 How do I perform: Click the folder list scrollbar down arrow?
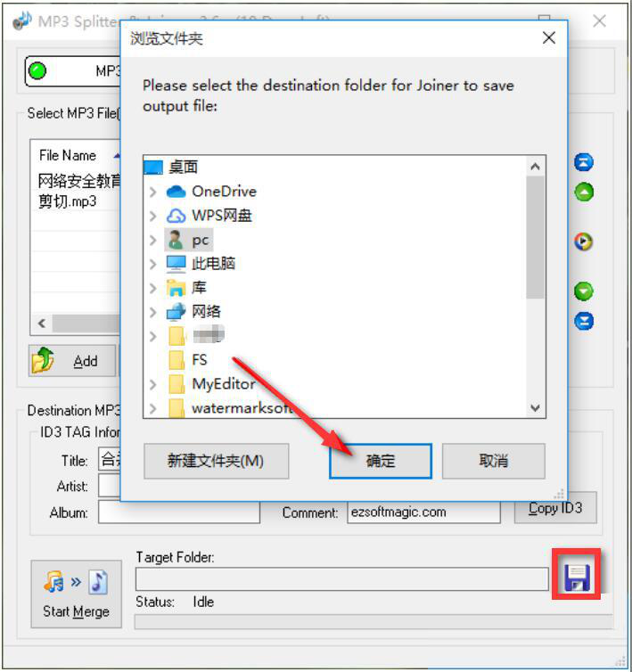[x=535, y=407]
